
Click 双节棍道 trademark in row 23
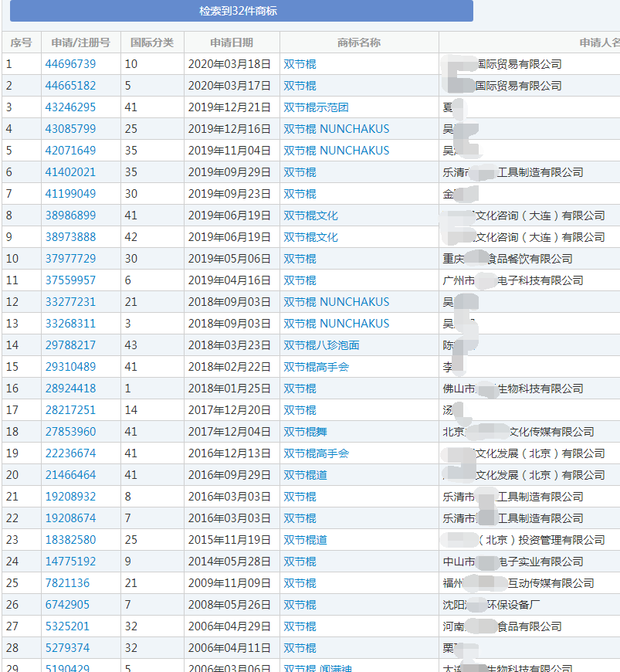click(305, 540)
